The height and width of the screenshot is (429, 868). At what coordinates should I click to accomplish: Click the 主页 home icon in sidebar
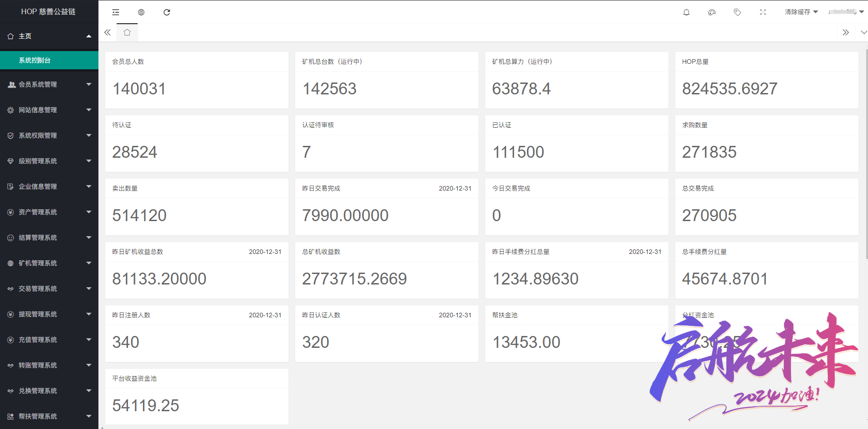click(x=10, y=36)
